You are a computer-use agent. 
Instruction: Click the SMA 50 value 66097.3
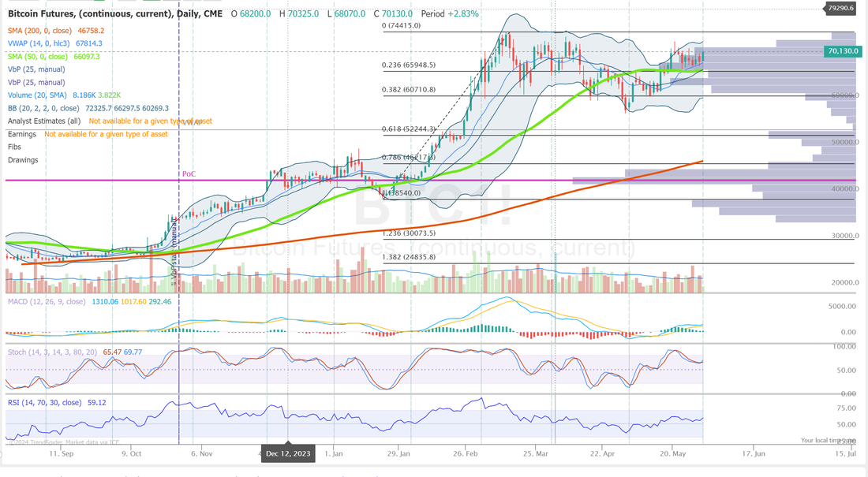(x=86, y=57)
